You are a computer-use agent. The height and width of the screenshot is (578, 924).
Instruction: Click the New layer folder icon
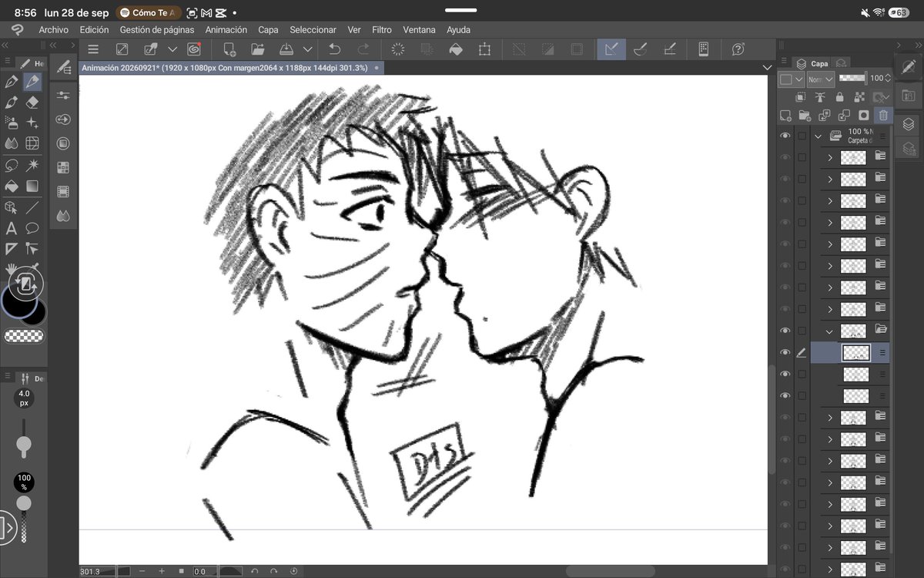click(x=805, y=116)
